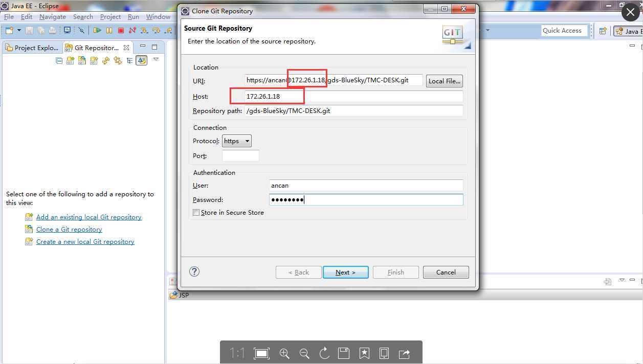Open the Run menu
The width and height of the screenshot is (643, 364).
point(134,17)
